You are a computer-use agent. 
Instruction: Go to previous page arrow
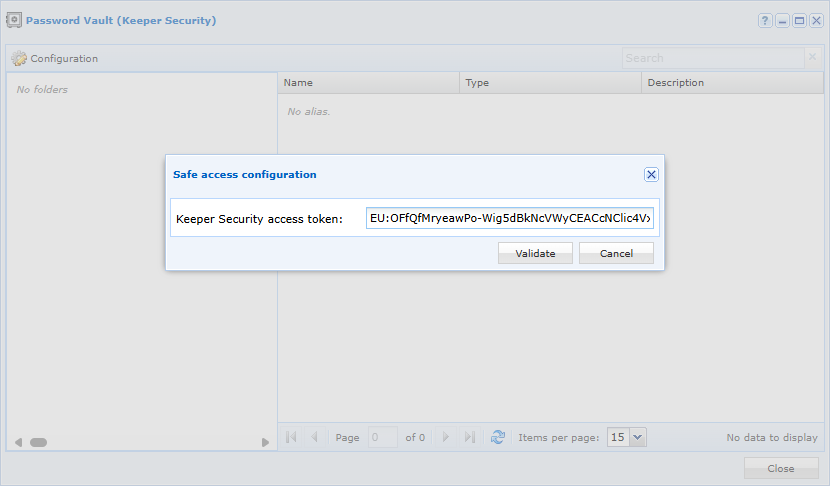tap(314, 437)
